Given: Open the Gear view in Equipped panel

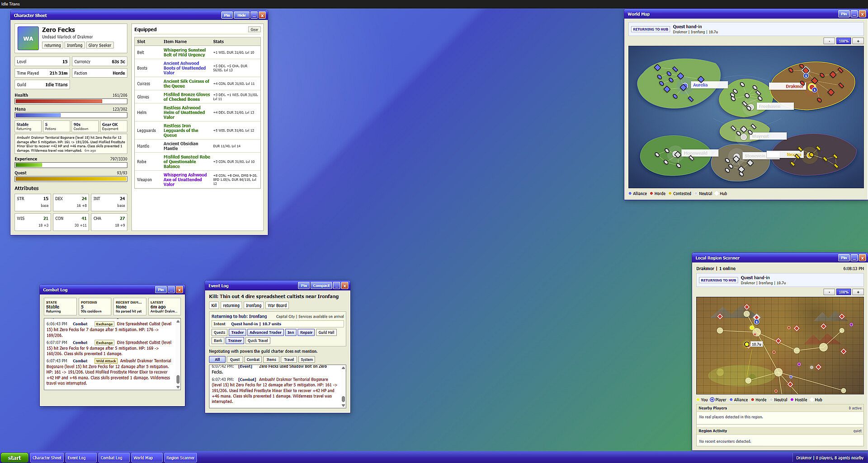Looking at the screenshot, I should (255, 29).
